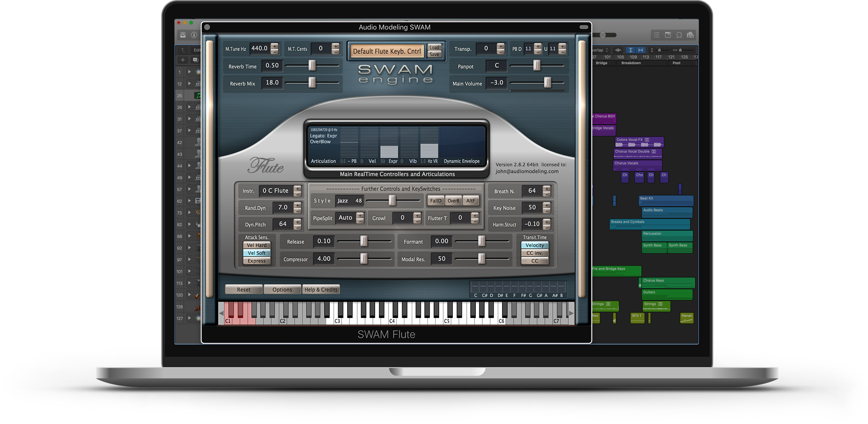Open the Note Pads icon in the toolbar
Image resolution: width=868 pixels, height=424 pixels.
point(667,35)
